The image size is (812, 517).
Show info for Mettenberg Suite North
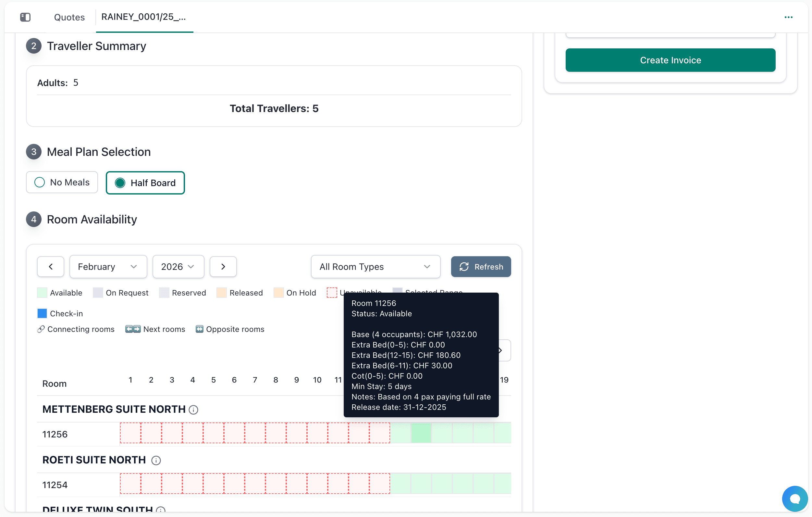point(193,410)
